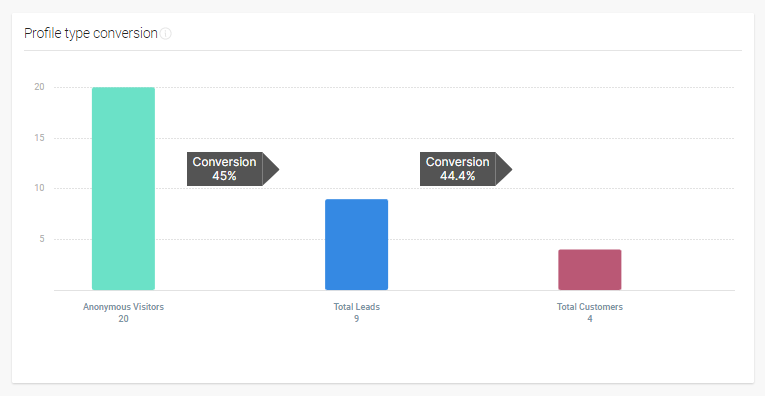Click the count 4 under Total Customers

[590, 319]
